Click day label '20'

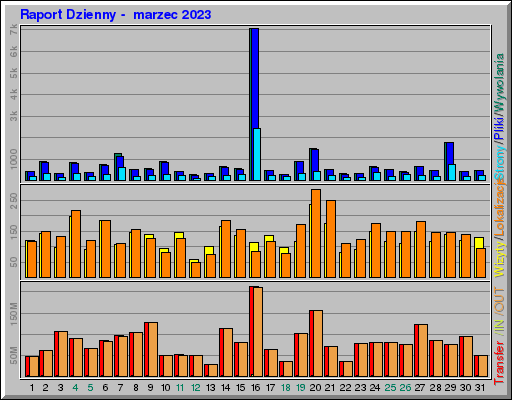(x=315, y=388)
